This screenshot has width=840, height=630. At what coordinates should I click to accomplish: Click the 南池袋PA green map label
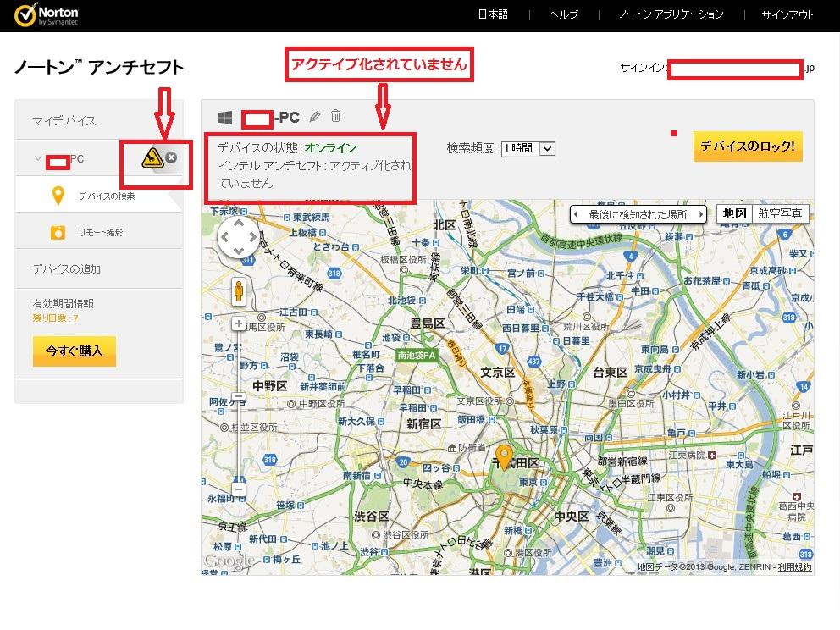pyautogui.click(x=417, y=355)
